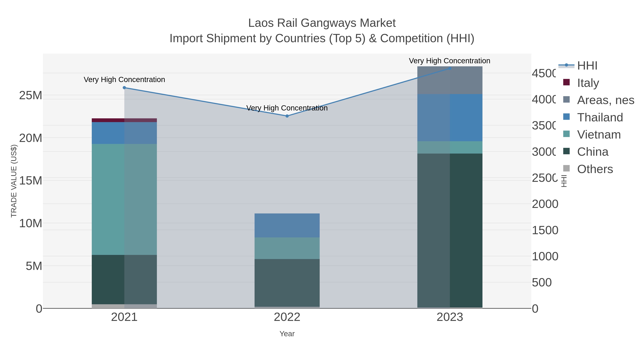Image resolution: width=644 pixels, height=362 pixels.
Task: Click the 20M y-axis tick label
Action: [30, 138]
